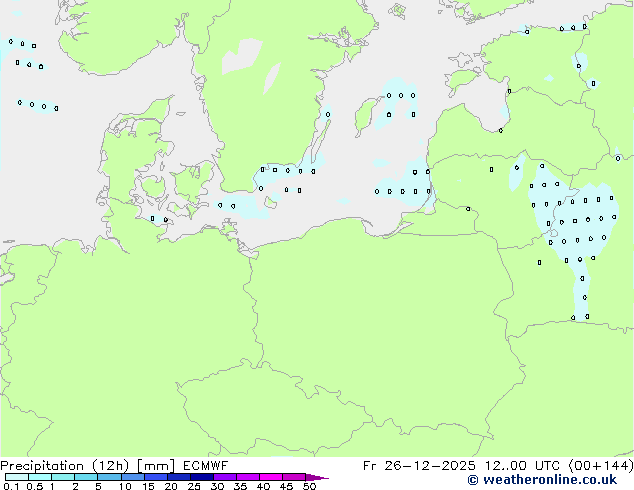Click the '40' legend value label
This screenshot has height=490, width=634.
point(263,486)
